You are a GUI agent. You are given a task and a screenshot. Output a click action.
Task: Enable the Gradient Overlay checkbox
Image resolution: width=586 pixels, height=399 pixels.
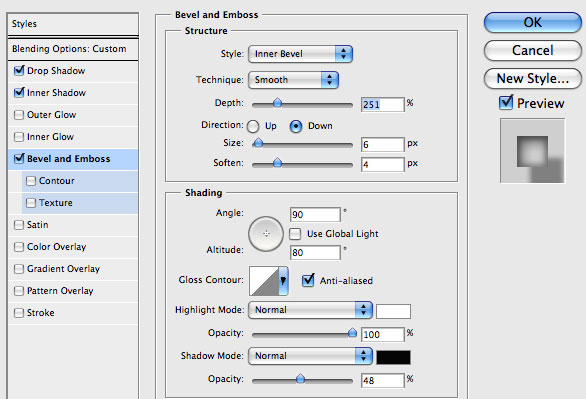19,269
